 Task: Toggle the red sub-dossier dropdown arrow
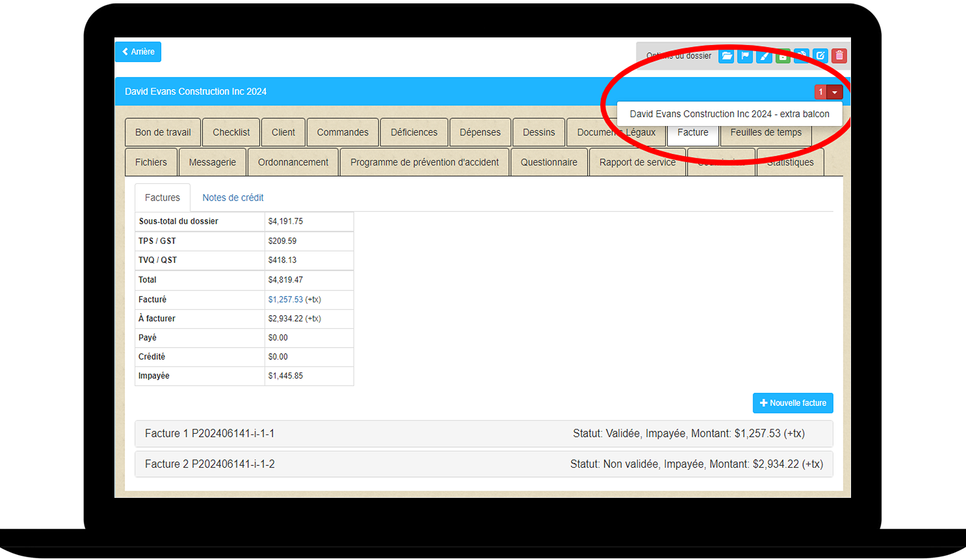(835, 92)
